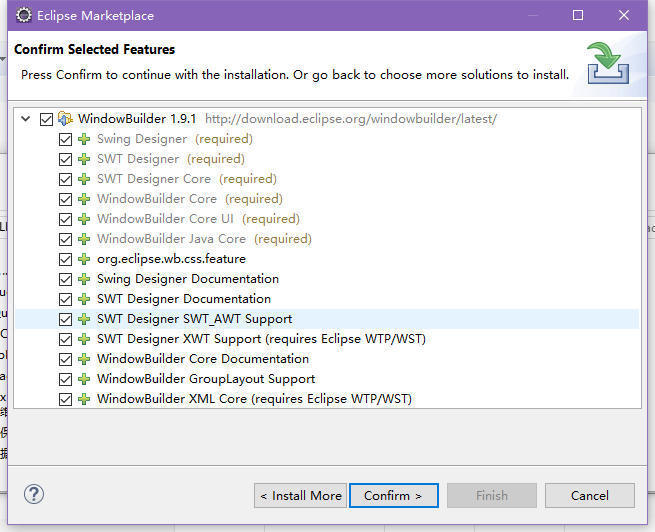Click the plus icon beside XWT Support

tap(84, 339)
